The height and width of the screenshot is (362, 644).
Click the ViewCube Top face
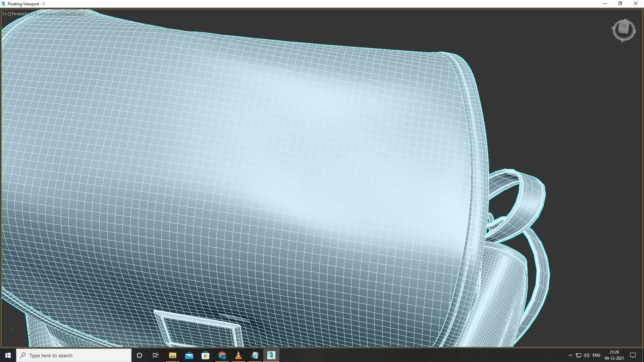click(624, 26)
